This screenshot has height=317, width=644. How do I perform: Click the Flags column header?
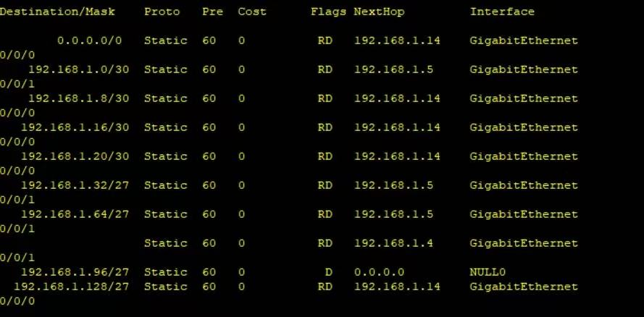328,12
